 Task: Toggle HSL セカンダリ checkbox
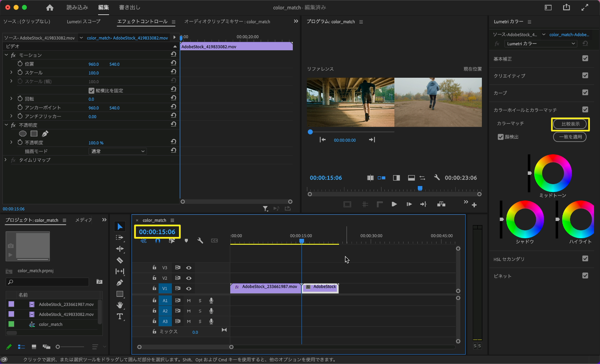pyautogui.click(x=585, y=258)
